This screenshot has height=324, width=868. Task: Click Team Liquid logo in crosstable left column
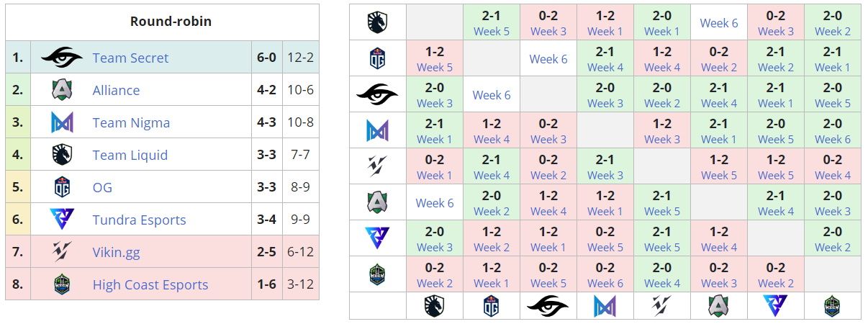[x=377, y=22]
